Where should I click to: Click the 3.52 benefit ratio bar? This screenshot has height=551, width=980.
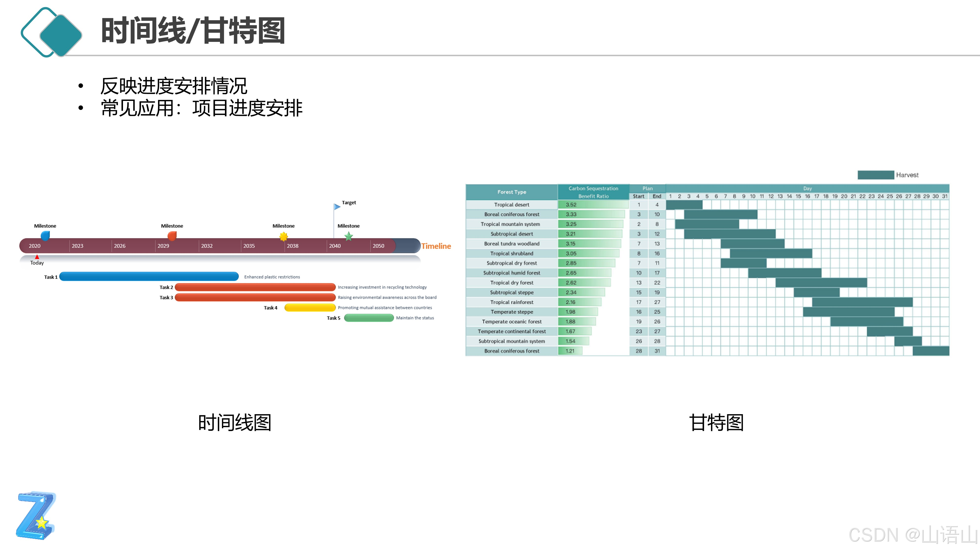click(593, 204)
